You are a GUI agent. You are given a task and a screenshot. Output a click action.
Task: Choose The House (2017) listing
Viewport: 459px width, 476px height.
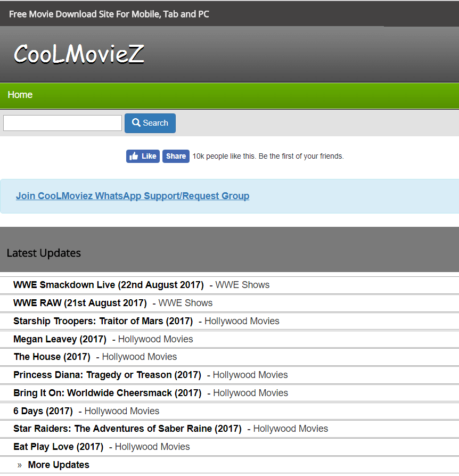click(52, 357)
